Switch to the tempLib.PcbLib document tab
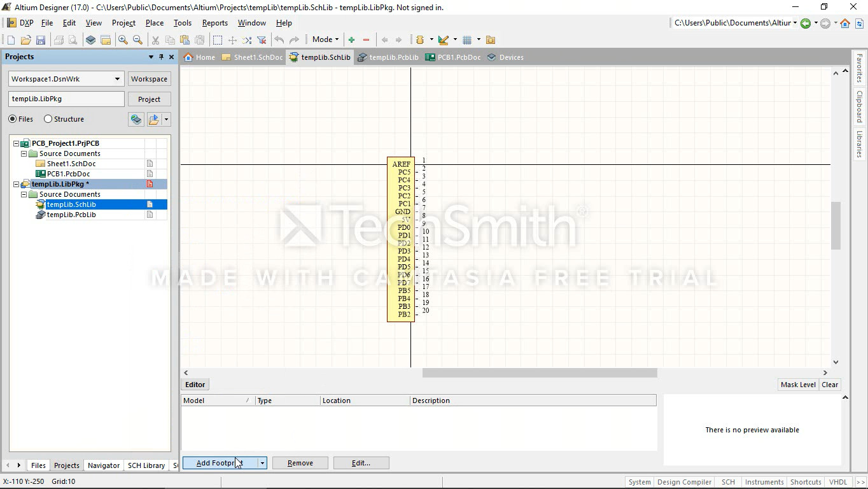 click(x=388, y=57)
